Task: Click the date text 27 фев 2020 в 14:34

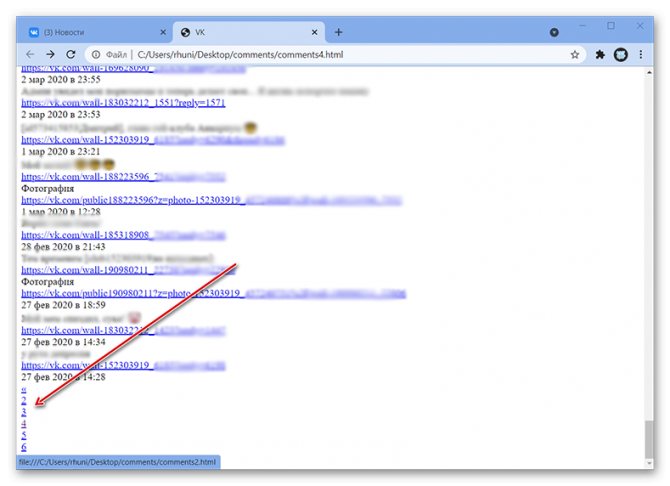Action: point(63,342)
